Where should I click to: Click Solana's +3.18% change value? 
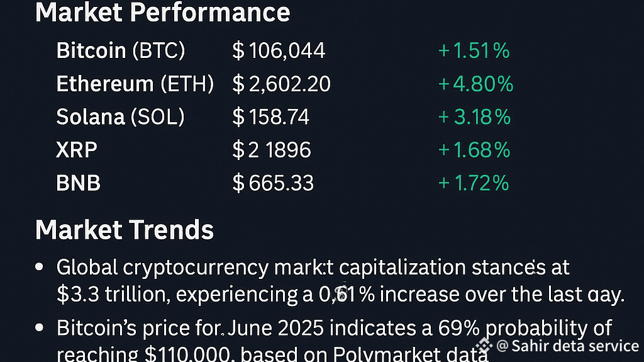tap(474, 116)
